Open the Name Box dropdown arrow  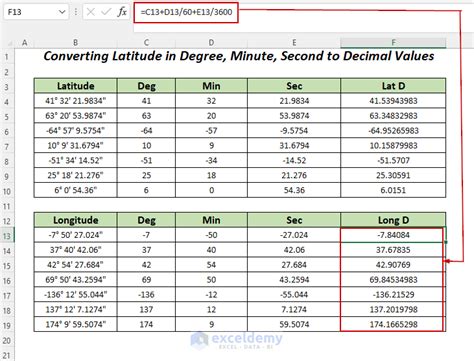point(62,12)
